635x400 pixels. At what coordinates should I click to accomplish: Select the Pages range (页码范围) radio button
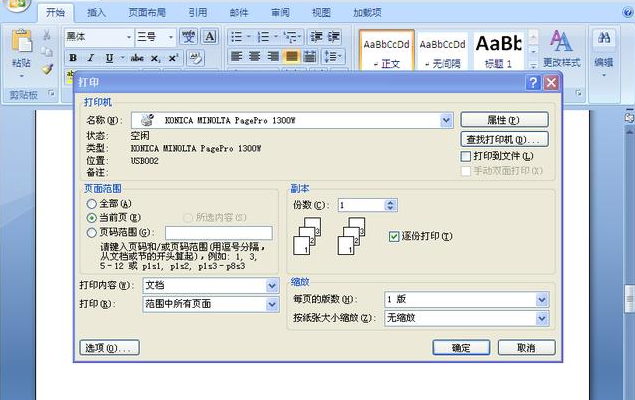pos(92,232)
